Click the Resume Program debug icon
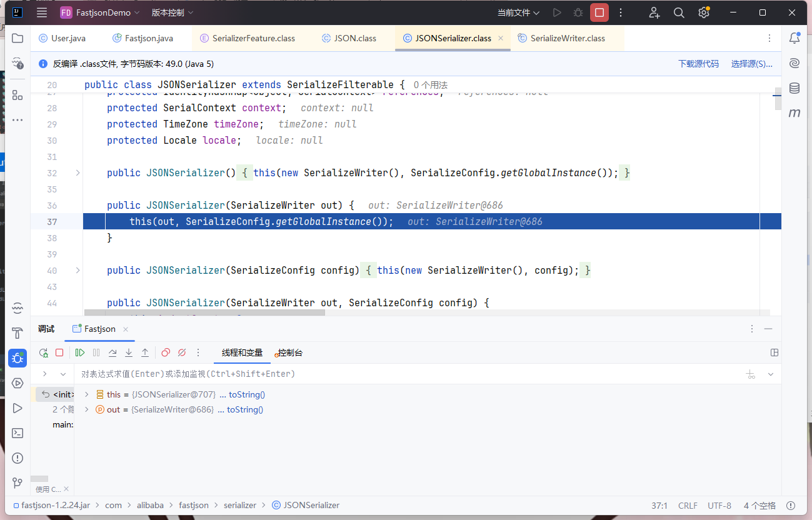This screenshot has height=520, width=812. click(x=80, y=352)
